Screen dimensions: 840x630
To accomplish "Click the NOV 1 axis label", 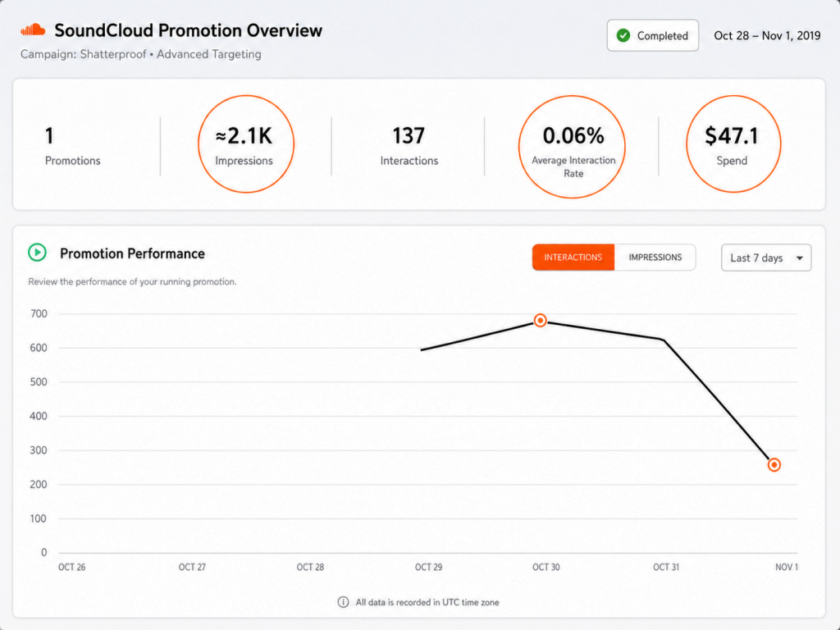I will pyautogui.click(x=787, y=567).
